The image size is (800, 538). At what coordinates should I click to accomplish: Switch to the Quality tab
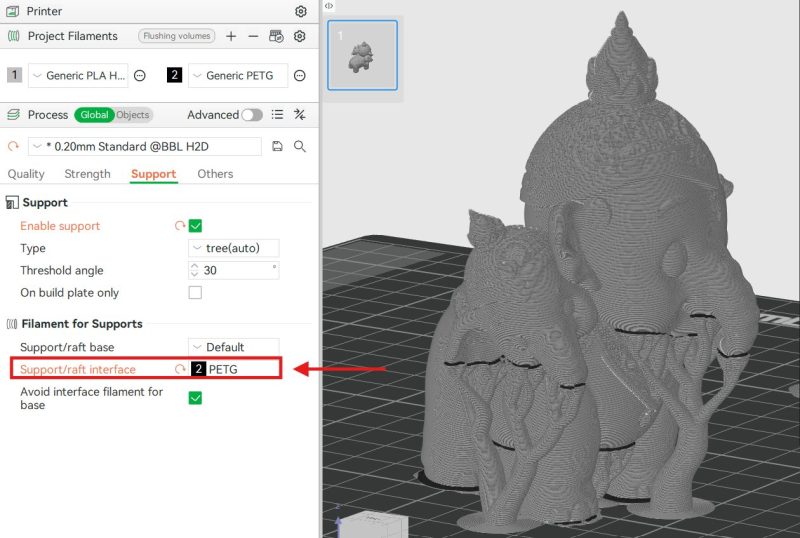pos(26,174)
